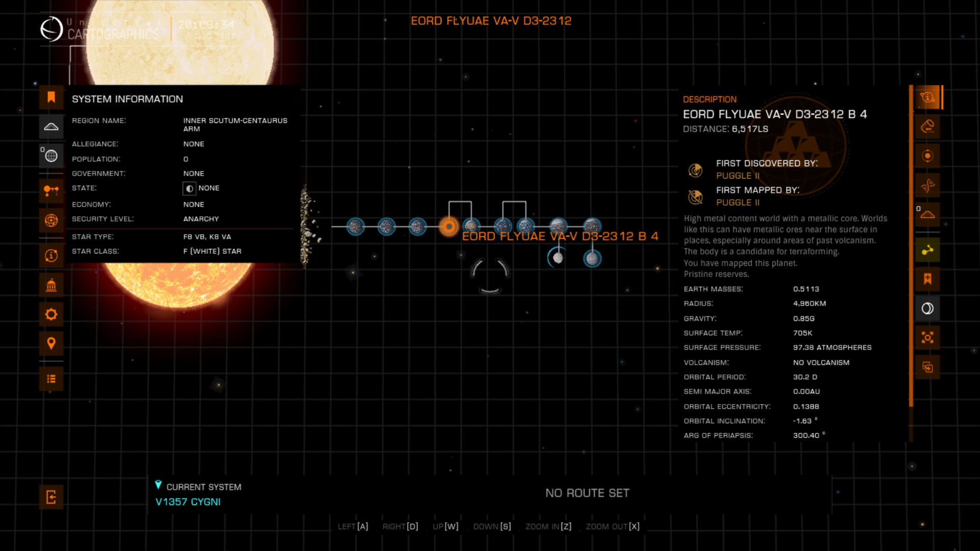Open the system information tab icon
The height and width of the screenshot is (551, 980).
(51, 256)
